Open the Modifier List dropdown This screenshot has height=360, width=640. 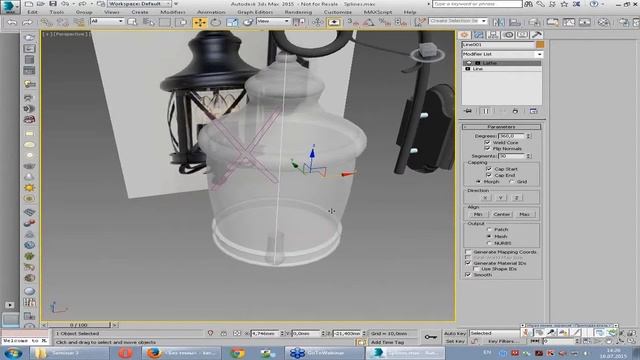tap(502, 54)
